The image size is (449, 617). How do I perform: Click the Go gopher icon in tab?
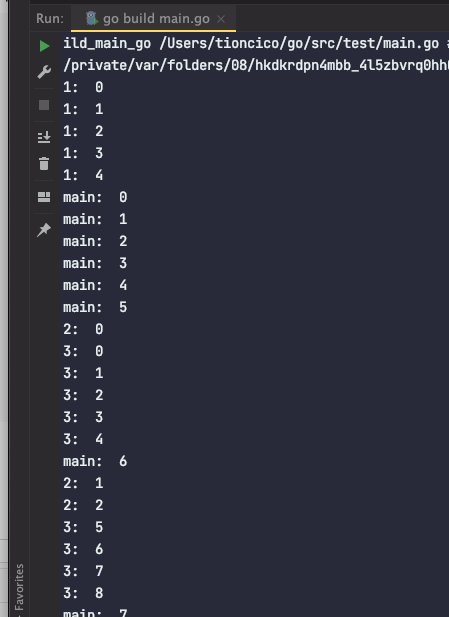point(92,18)
